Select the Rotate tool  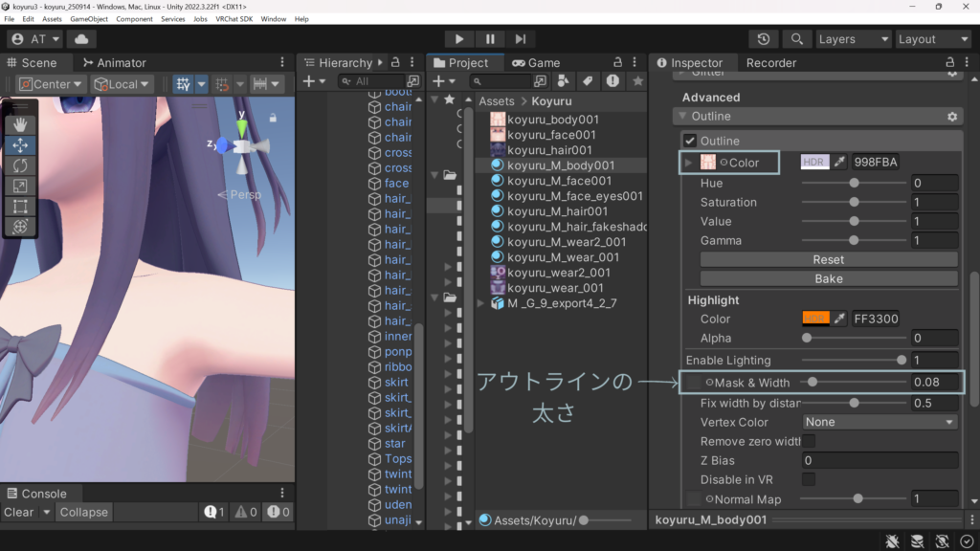click(x=20, y=165)
